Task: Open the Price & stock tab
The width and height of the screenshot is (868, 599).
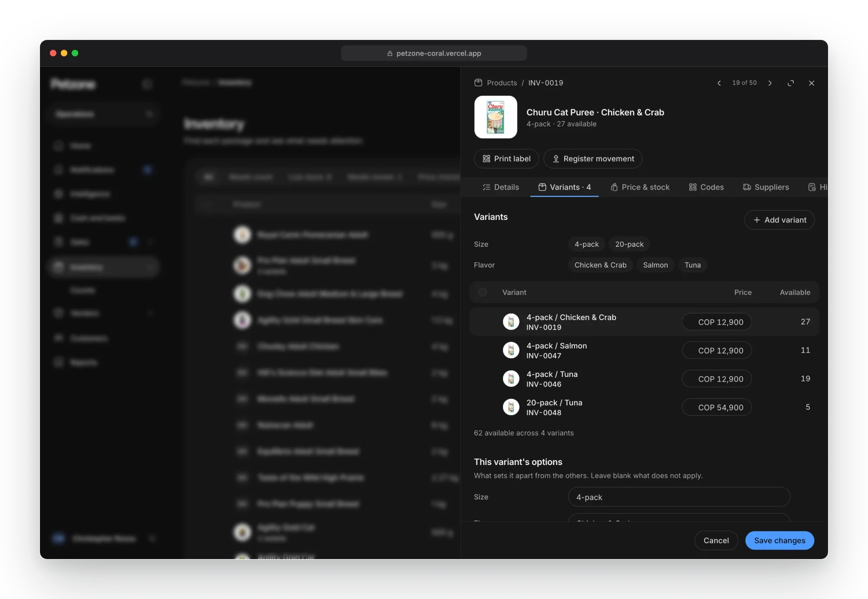Action: (x=640, y=187)
